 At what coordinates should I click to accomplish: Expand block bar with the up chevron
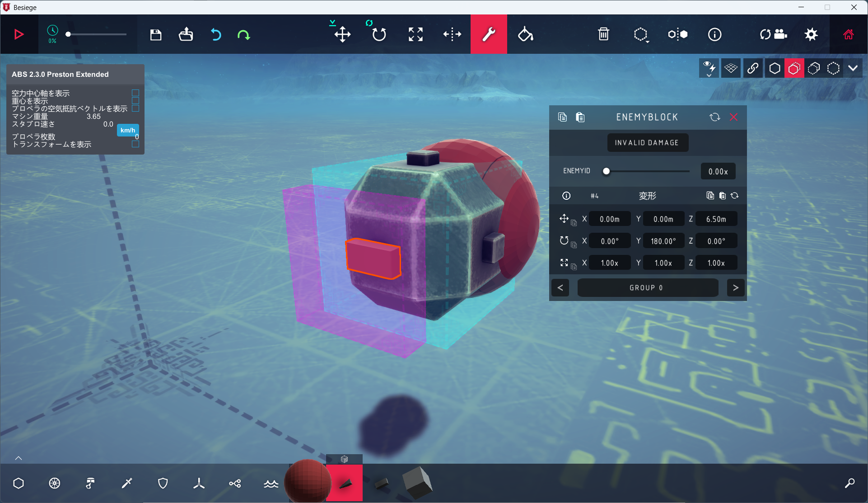(x=19, y=458)
